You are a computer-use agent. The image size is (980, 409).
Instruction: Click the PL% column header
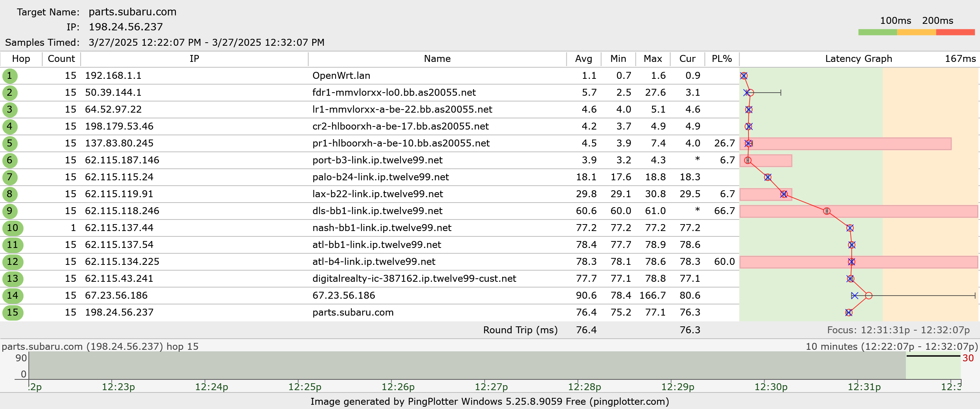(722, 59)
